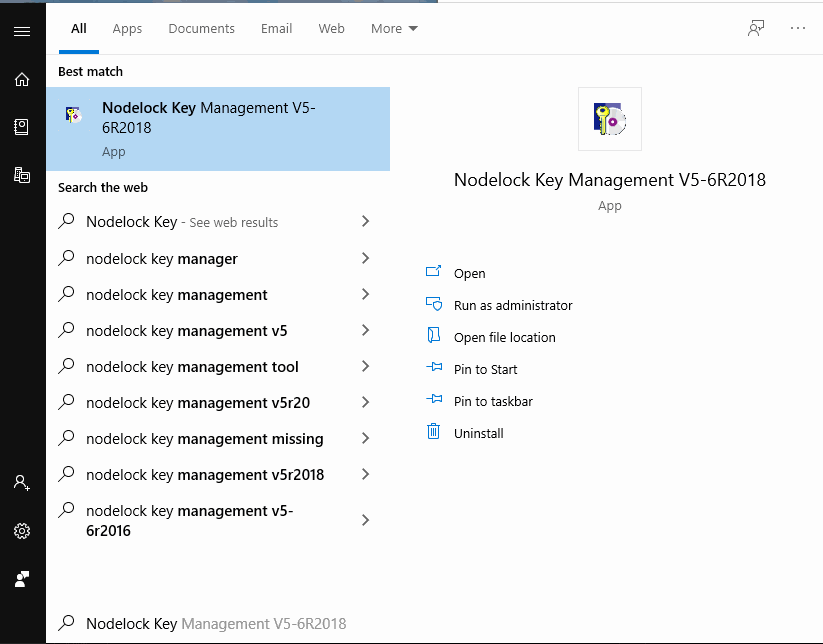The image size is (823, 644).
Task: Expand the More filter dropdown
Action: (394, 29)
